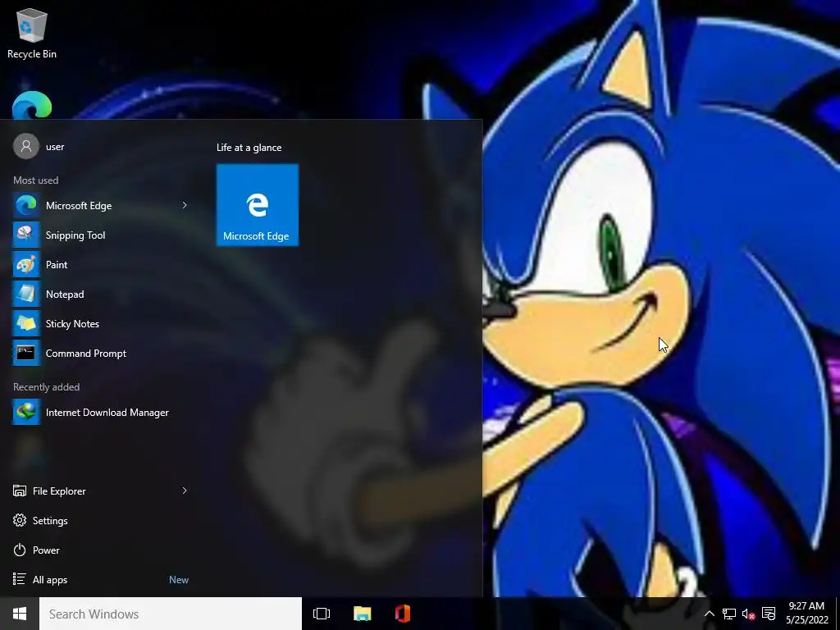Open the network status tray icon
Screen dimensions: 840x630
click(728, 614)
